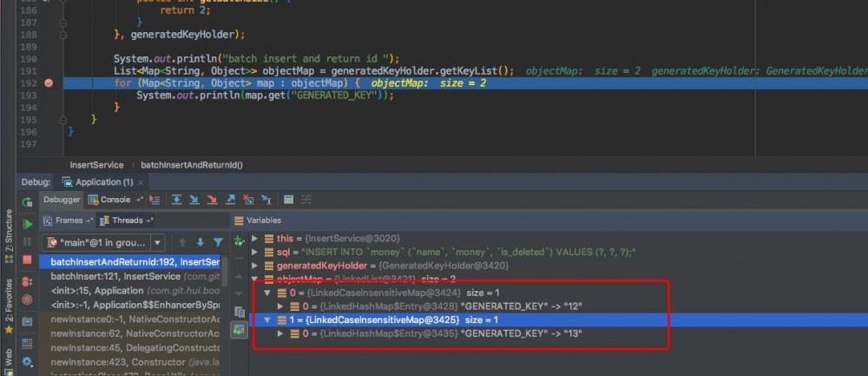This screenshot has height=376, width=868.
Task: Select next frame down arrow
Action: (x=201, y=242)
